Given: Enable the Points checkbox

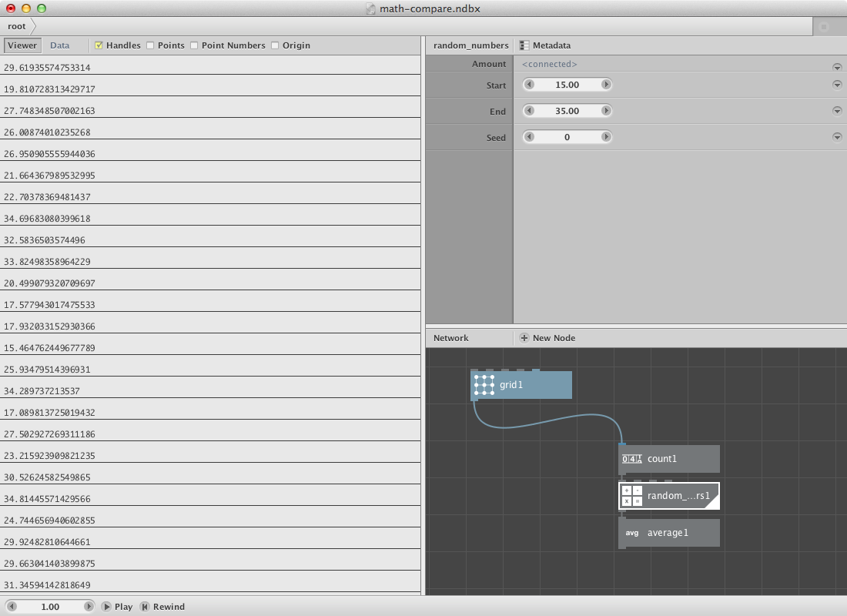Looking at the screenshot, I should click(150, 45).
